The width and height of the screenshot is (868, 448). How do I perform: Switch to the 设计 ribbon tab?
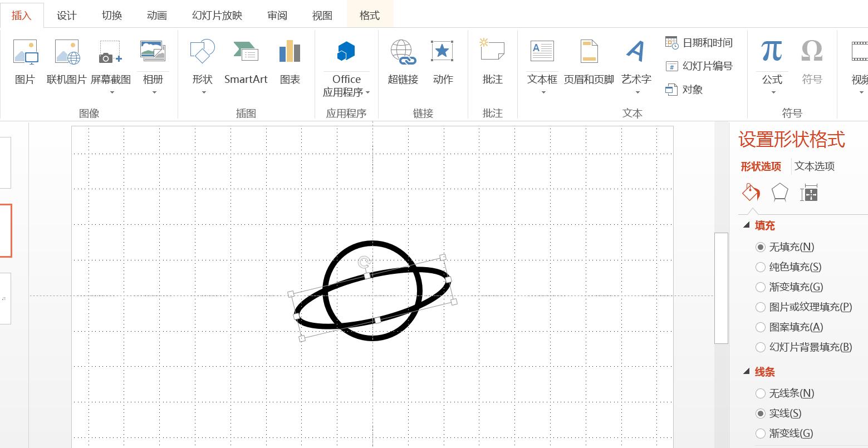66,15
